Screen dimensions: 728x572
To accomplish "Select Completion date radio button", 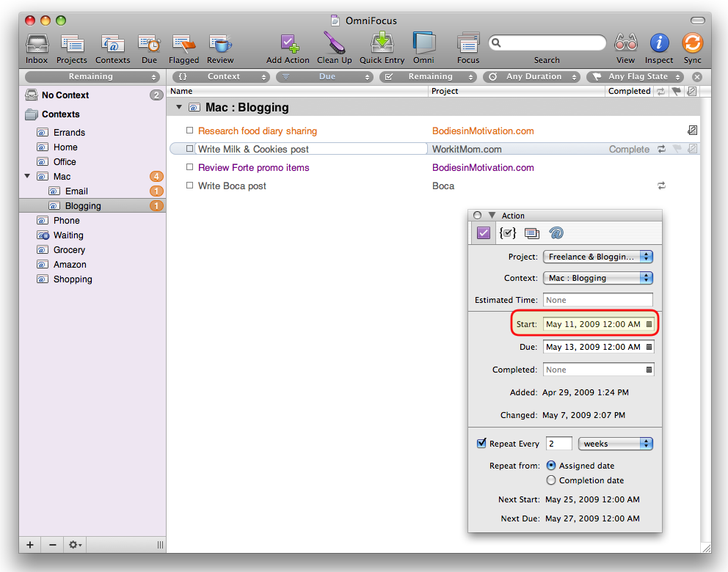I will (551, 480).
